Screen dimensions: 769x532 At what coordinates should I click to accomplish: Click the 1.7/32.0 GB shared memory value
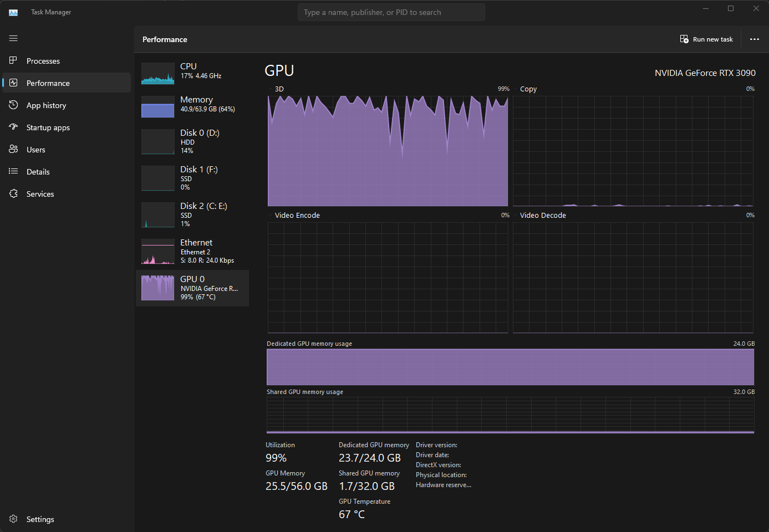[x=366, y=486]
